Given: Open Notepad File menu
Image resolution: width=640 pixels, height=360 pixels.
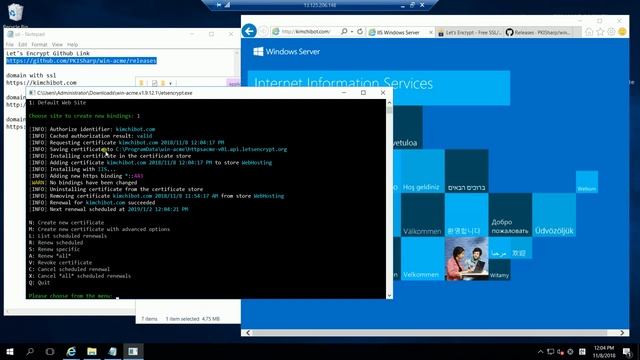Looking at the screenshot, I should (x=10, y=44).
